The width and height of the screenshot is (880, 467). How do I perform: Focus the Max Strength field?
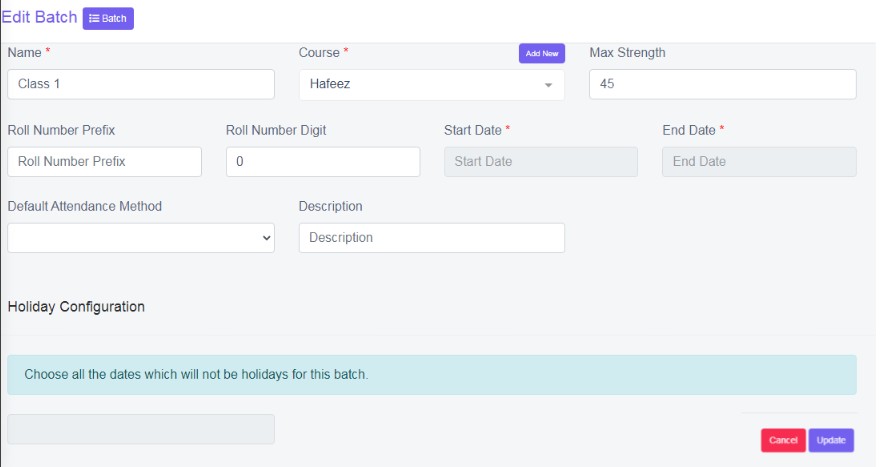pos(723,84)
